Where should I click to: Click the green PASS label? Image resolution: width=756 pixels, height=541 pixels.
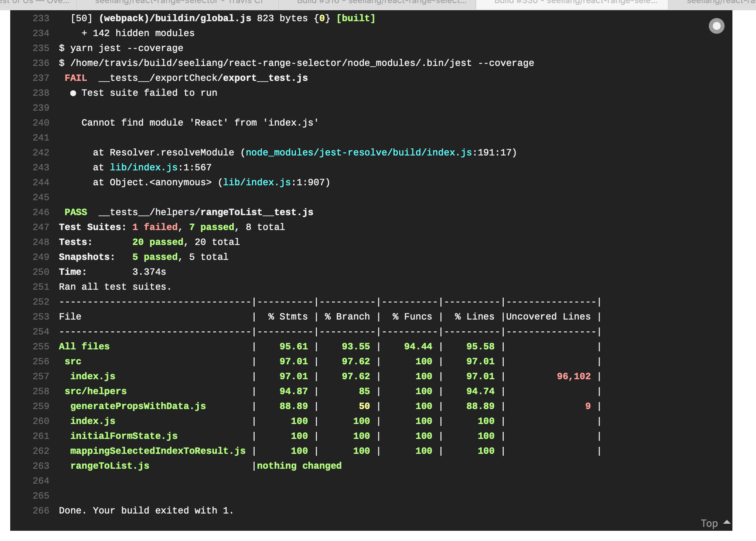(76, 212)
